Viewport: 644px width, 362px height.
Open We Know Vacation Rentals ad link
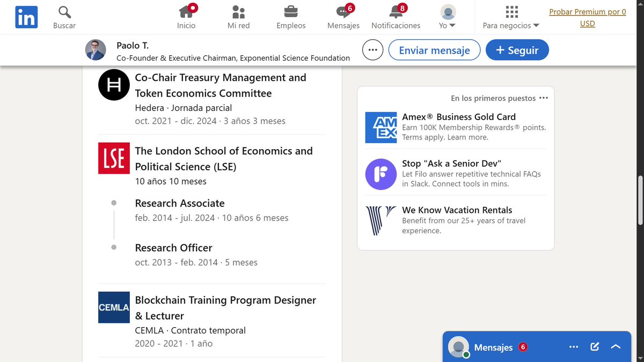[x=457, y=210]
